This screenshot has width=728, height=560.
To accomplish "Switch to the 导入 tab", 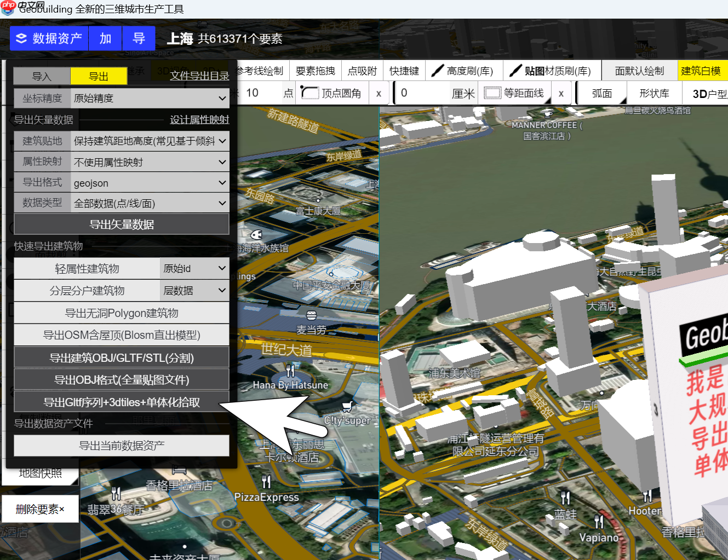I will 42,76.
